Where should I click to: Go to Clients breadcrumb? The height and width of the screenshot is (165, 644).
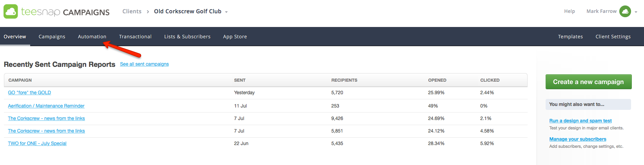132,11
